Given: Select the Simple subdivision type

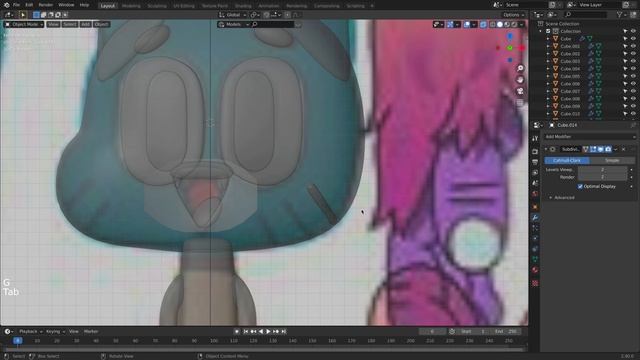Looking at the screenshot, I should pyautogui.click(x=612, y=160).
